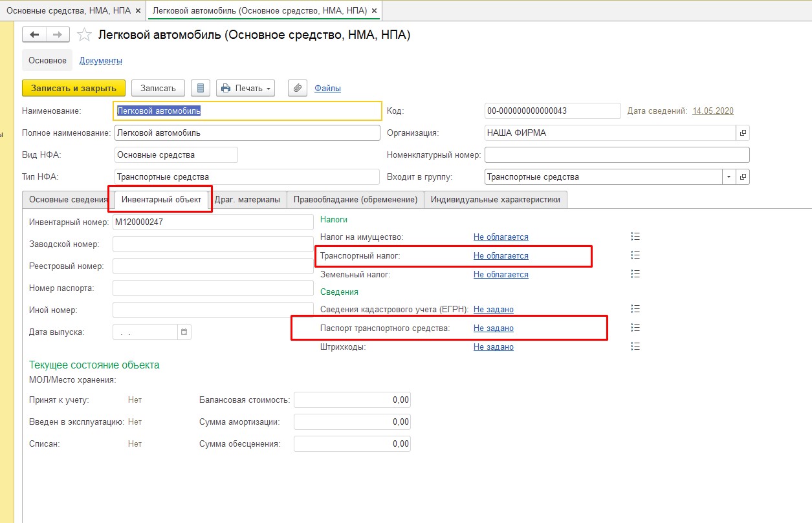Click the Иной номер field
Image resolution: width=812 pixels, height=523 pixels.
pyautogui.click(x=213, y=310)
